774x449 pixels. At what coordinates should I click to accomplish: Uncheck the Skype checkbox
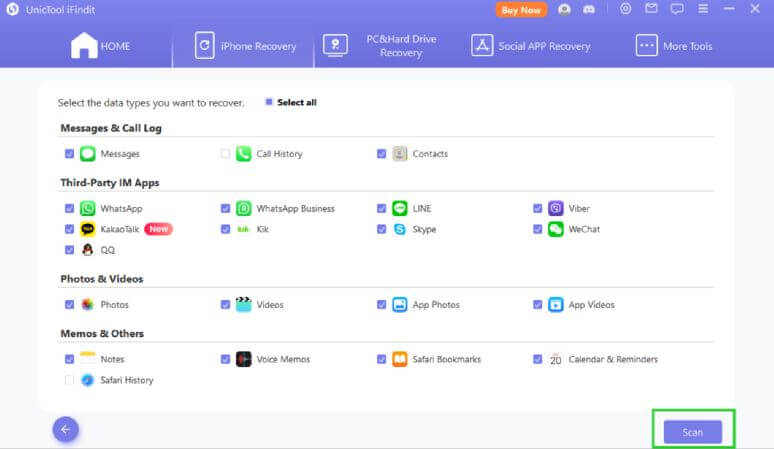tap(381, 229)
